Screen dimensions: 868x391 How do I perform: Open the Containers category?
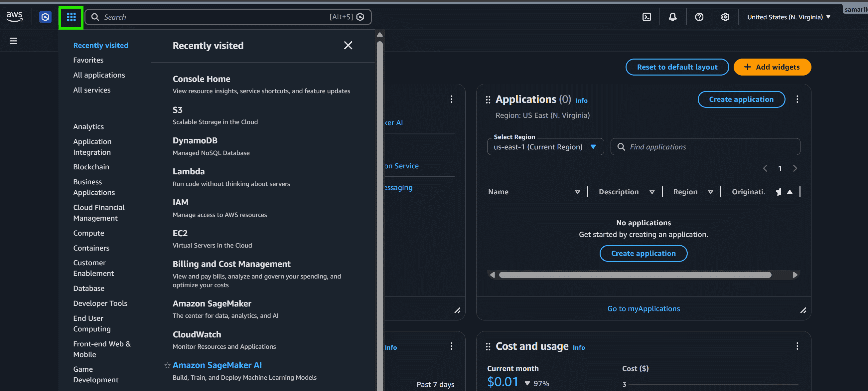coord(91,248)
